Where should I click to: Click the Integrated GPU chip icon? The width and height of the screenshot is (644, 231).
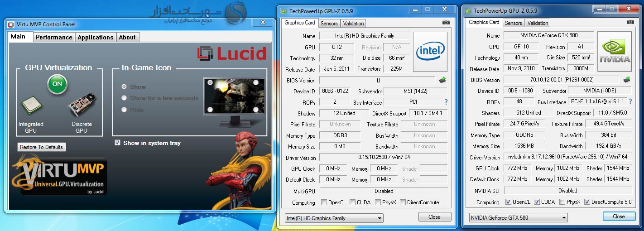tap(32, 106)
